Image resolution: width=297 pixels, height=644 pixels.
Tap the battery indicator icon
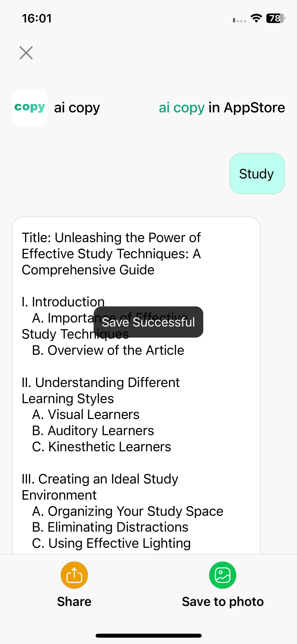coord(276,19)
